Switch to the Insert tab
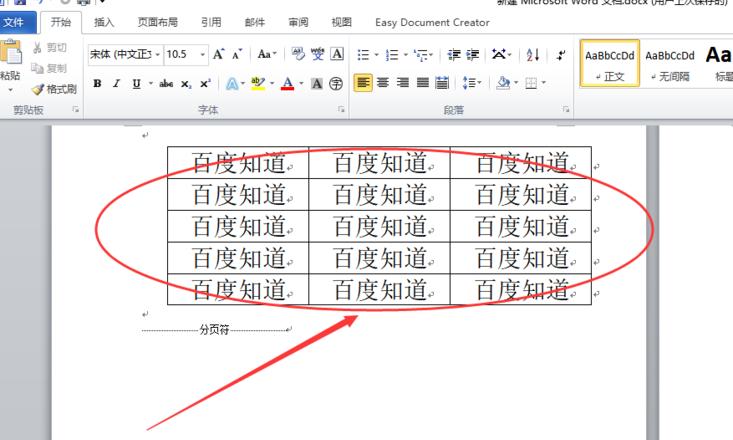Viewport: 733px width, 440px height. coord(104,22)
